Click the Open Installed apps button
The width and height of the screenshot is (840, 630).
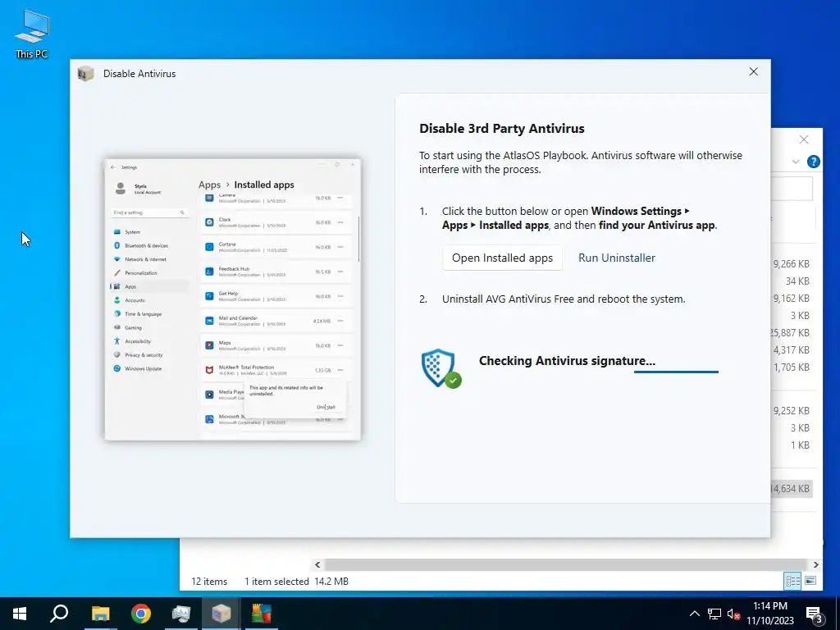[502, 258]
